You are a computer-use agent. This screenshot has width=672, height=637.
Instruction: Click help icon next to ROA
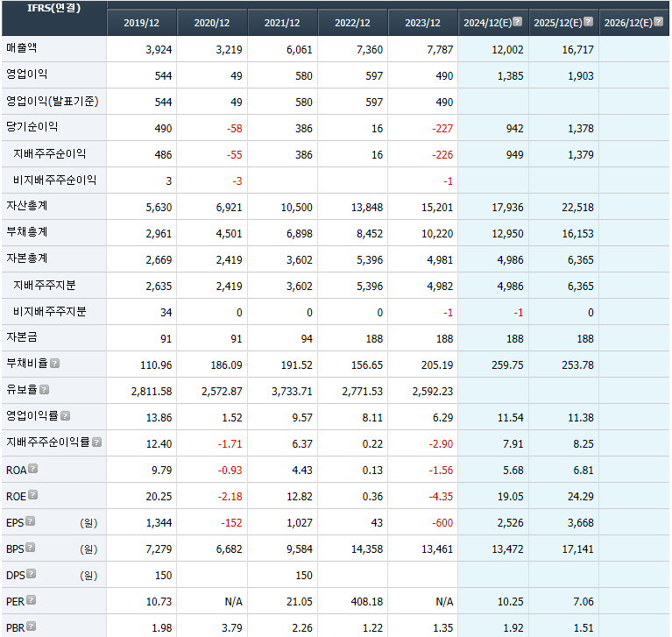33,468
